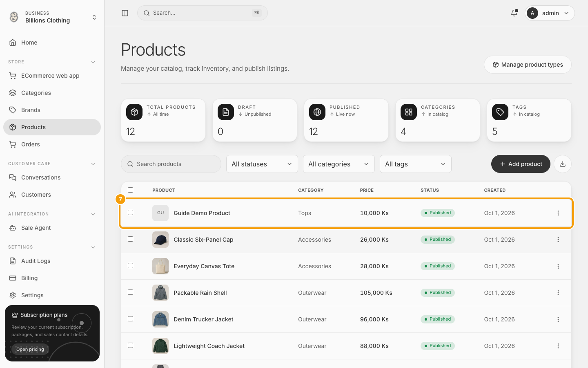Tick the Packable Rain Shell checkbox
This screenshot has height=368, width=588.
(131, 292)
